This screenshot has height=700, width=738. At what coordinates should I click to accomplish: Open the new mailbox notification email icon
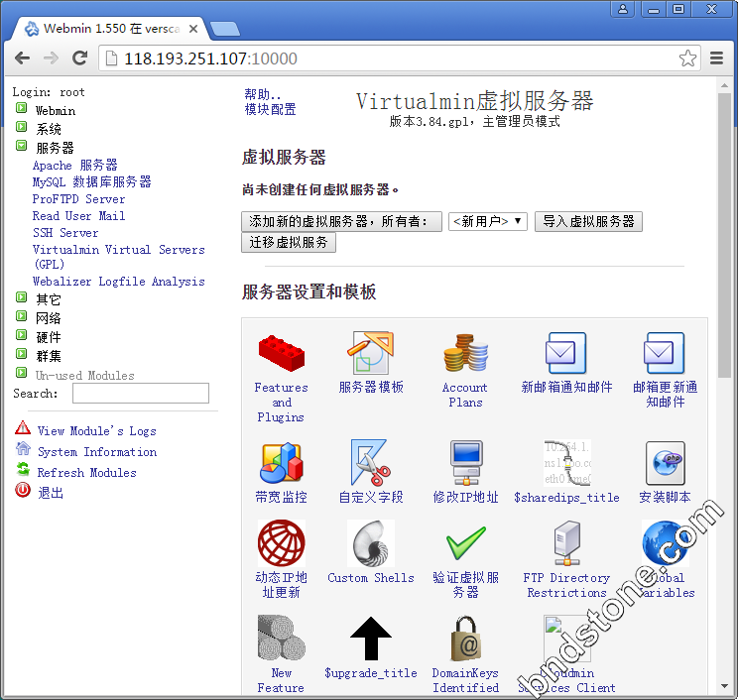pos(566,353)
